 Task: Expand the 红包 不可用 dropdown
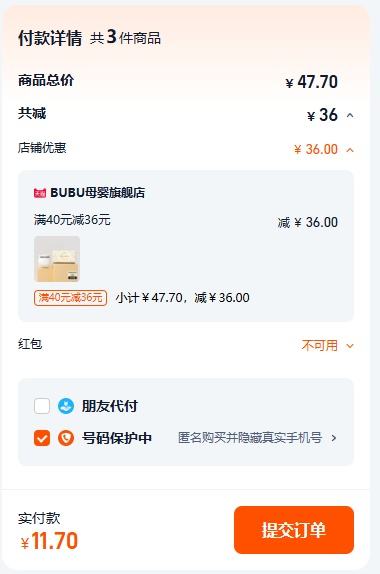click(350, 346)
